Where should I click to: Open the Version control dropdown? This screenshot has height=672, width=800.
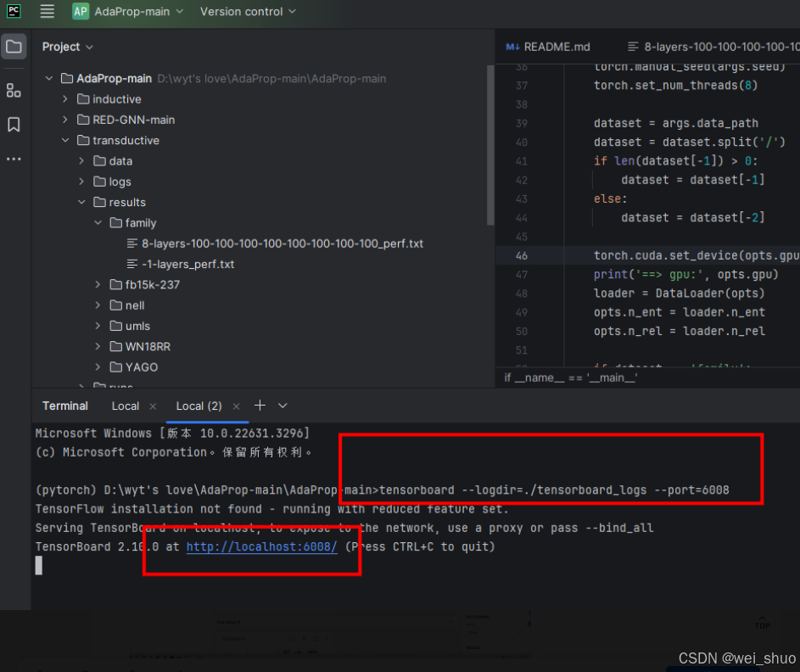[248, 11]
